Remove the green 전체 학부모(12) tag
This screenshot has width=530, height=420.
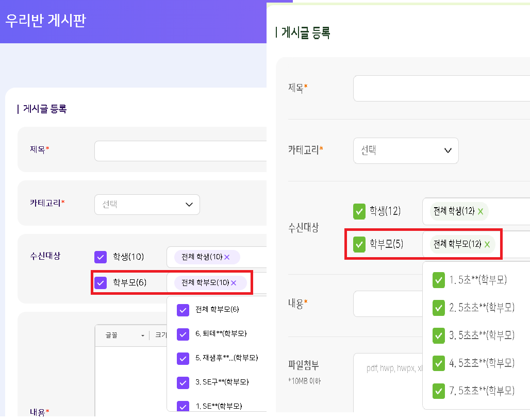coord(487,244)
